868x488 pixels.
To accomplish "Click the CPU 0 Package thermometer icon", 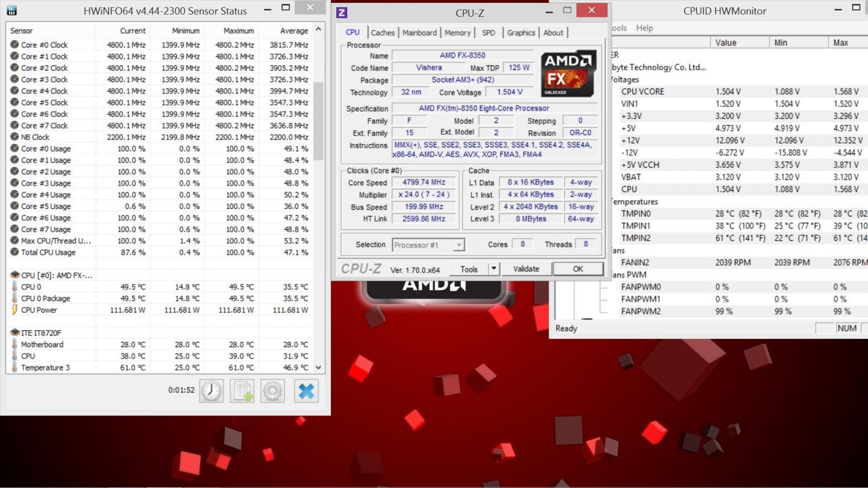I will (15, 298).
